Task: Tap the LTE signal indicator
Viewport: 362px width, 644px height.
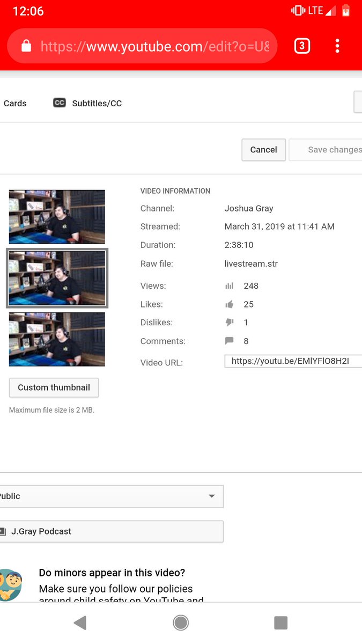Action: click(x=322, y=11)
